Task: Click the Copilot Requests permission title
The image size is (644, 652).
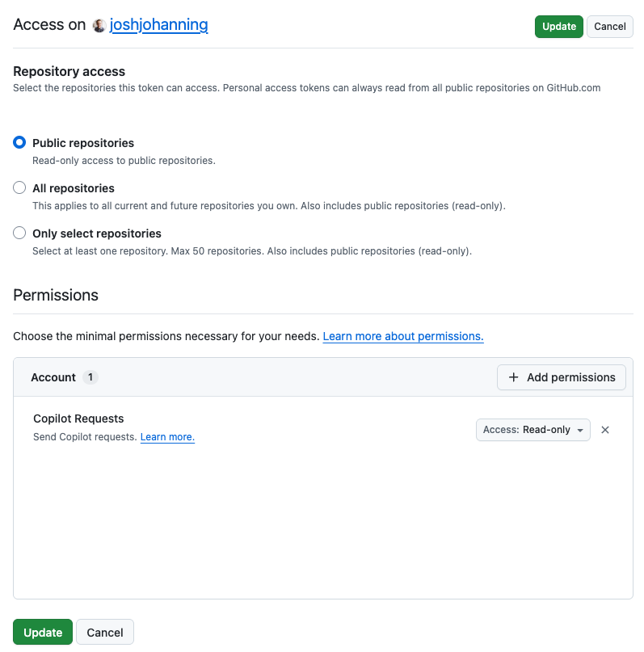Action: (x=78, y=419)
